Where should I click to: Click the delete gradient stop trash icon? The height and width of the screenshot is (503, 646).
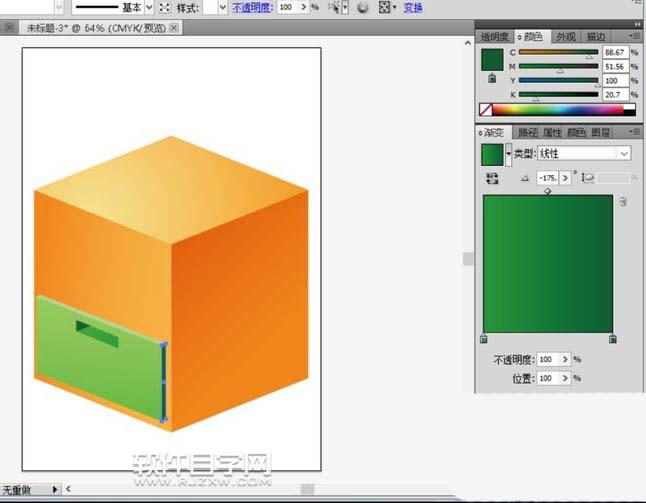point(623,202)
